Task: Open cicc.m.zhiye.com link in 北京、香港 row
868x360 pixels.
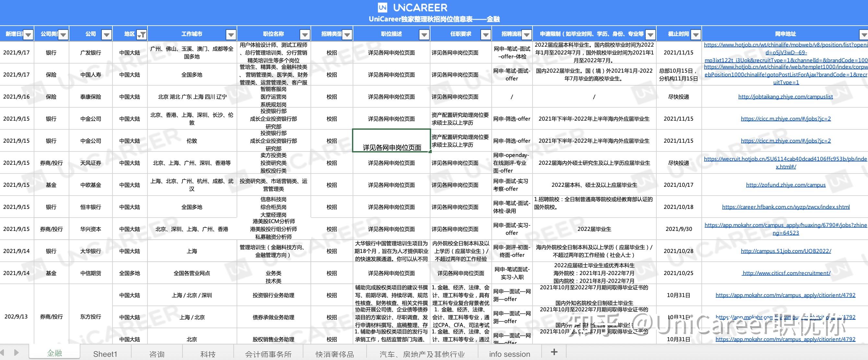Action: [x=785, y=119]
